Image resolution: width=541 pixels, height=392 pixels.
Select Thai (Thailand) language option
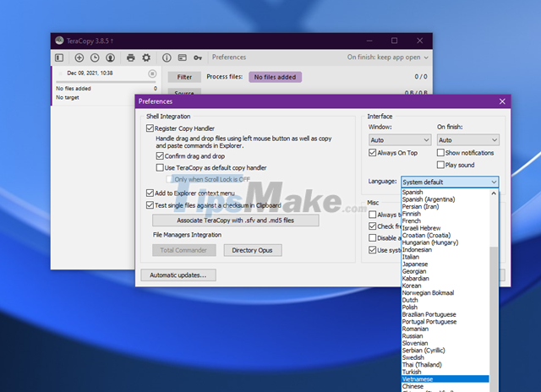[445, 364]
